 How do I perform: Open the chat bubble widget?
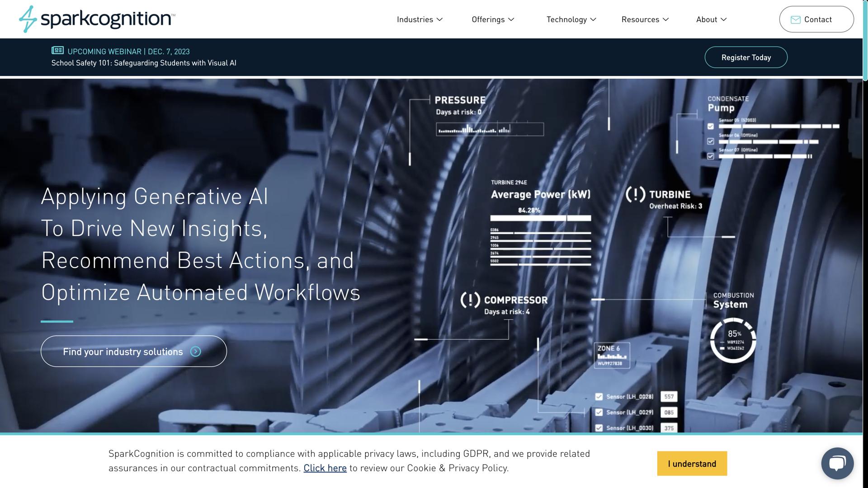(x=837, y=463)
